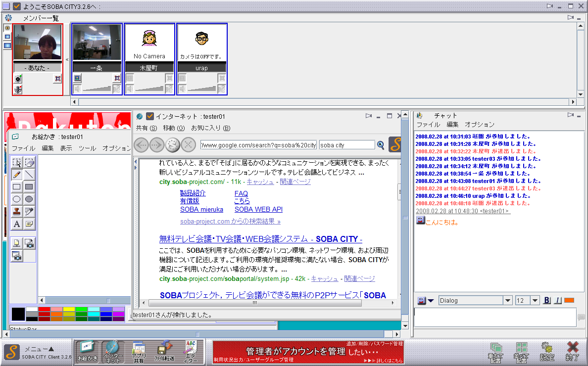Open the chat オプション menu
This screenshot has width=588, height=366.
[480, 124]
